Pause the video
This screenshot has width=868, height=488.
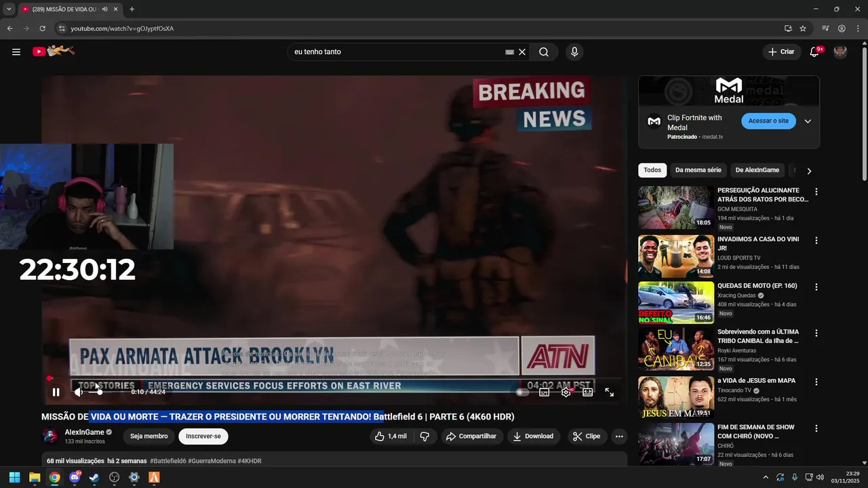tap(56, 392)
